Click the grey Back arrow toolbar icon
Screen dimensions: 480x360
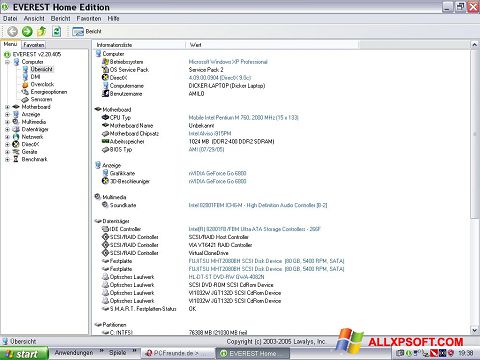pyautogui.click(x=12, y=31)
